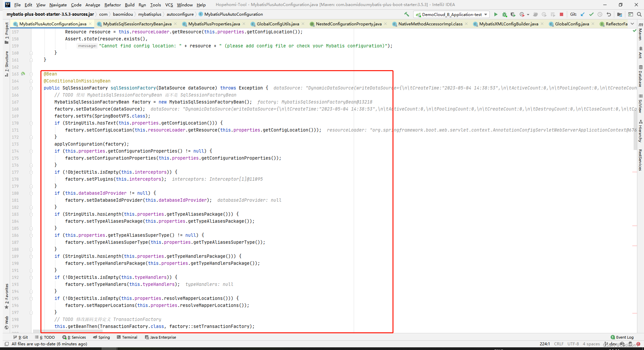Open the Spring tool window button
This screenshot has width=644, height=350.
(x=102, y=337)
